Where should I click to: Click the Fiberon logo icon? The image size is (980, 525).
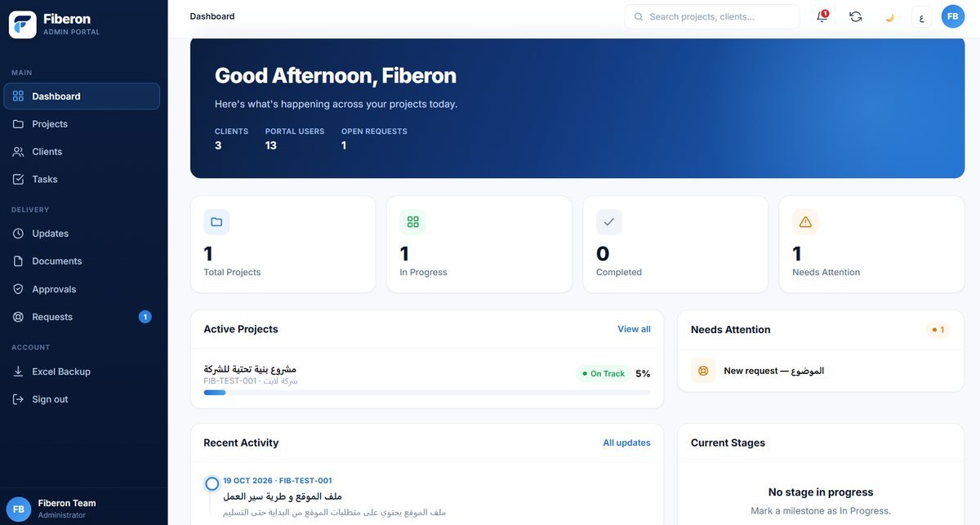23,24
